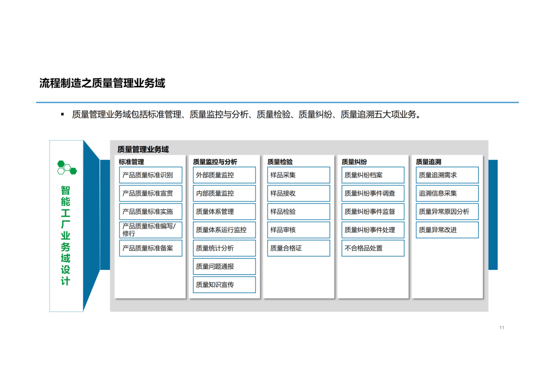Viewport: 555px width, 392px height.
Task: Select the 样品审核 box
Action: coord(298,230)
